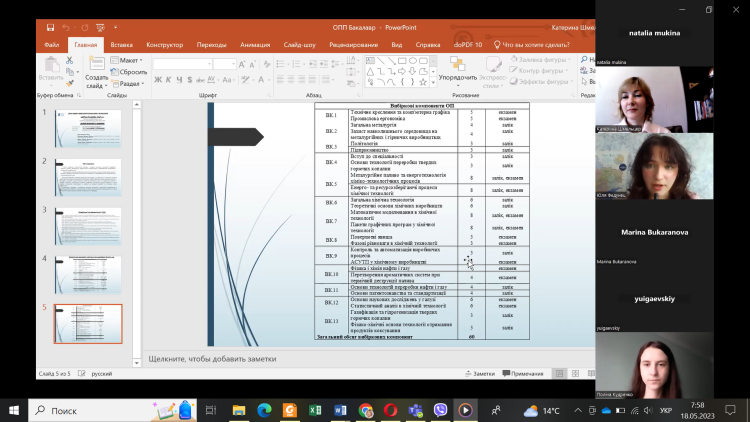Viewport: 750px width, 422px height.
Task: Launch Microsoft Edge from the taskbar
Action: pyautogui.click(x=264, y=410)
